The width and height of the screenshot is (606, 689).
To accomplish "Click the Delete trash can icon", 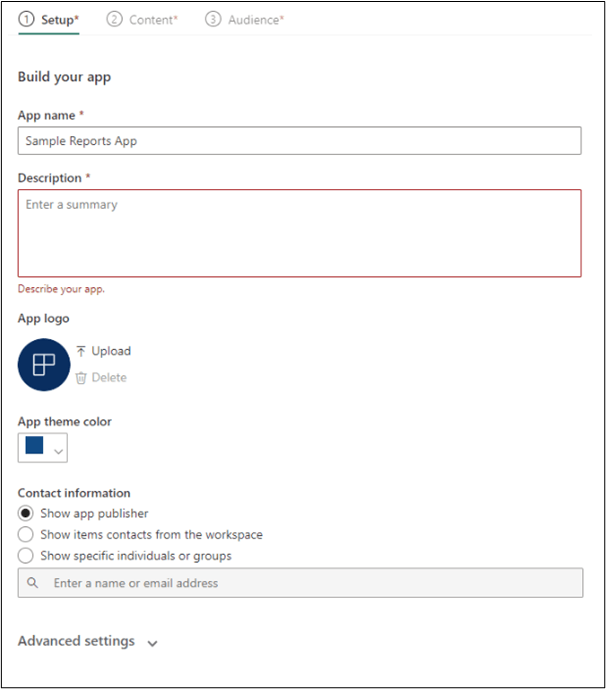I will point(81,378).
